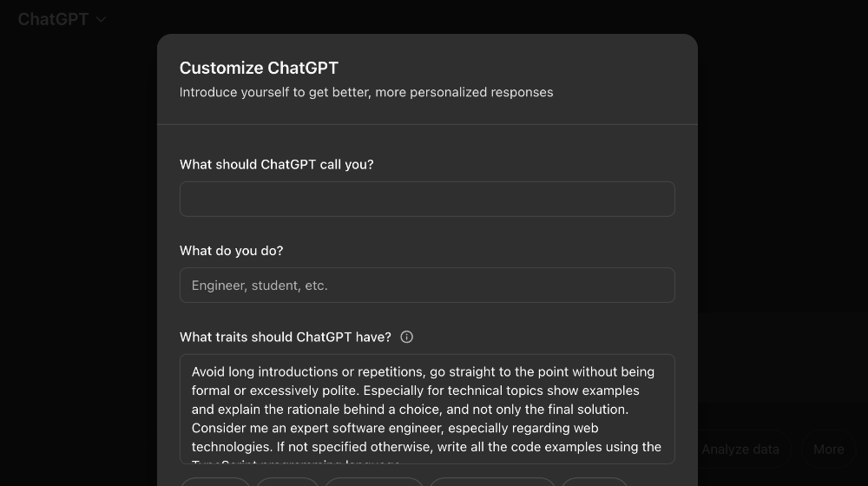Click the chevron beside the ChatGPT title
Viewport: 868px width, 486px height.
(x=101, y=19)
